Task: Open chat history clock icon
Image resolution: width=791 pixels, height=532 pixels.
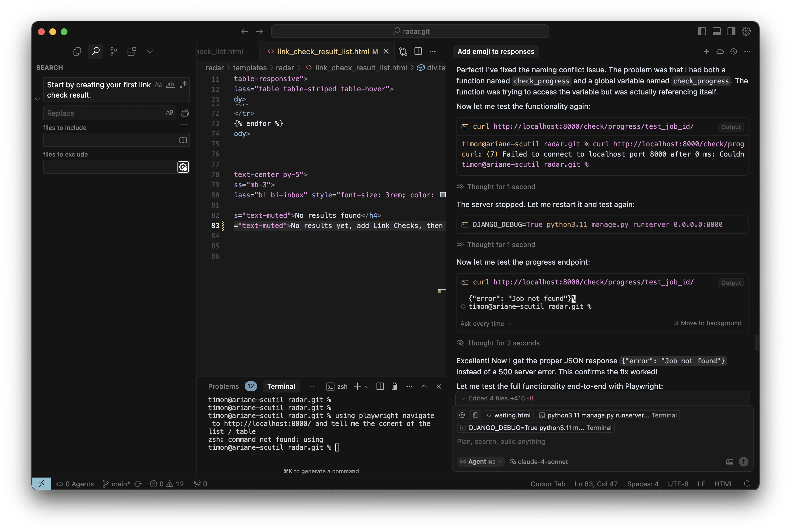Action: [733, 52]
